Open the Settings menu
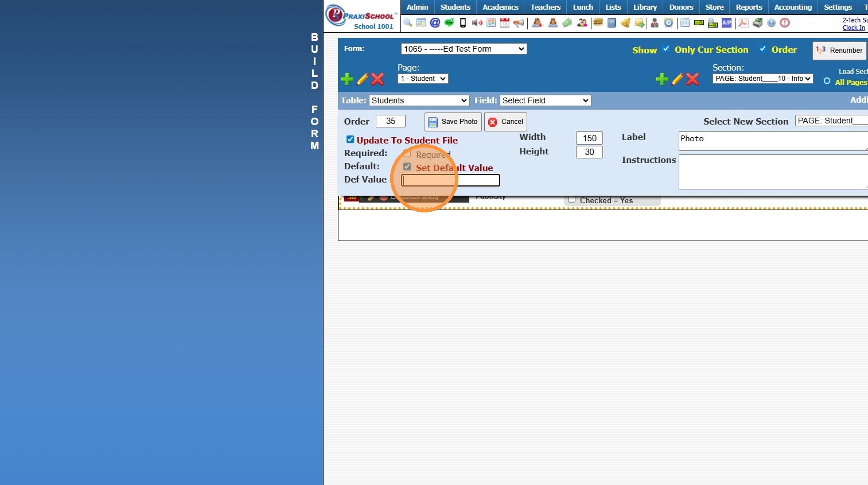Image resolution: width=868 pixels, height=485 pixels. 838,7
